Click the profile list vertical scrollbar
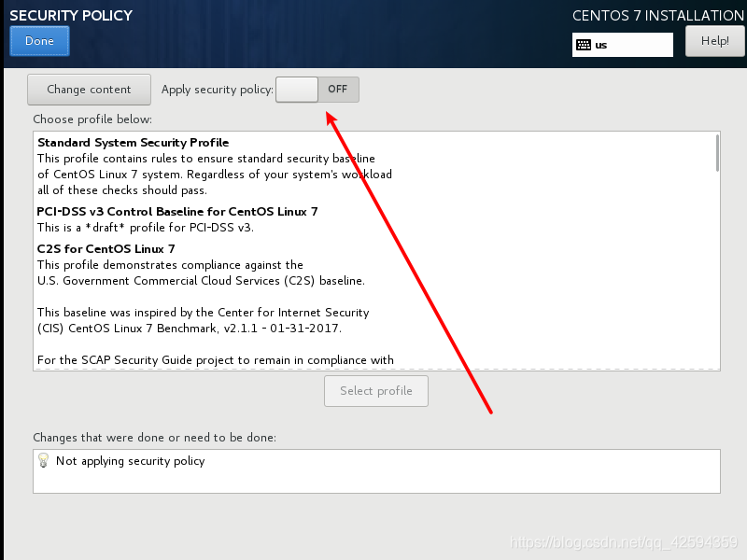The height and width of the screenshot is (560, 747). tap(717, 152)
